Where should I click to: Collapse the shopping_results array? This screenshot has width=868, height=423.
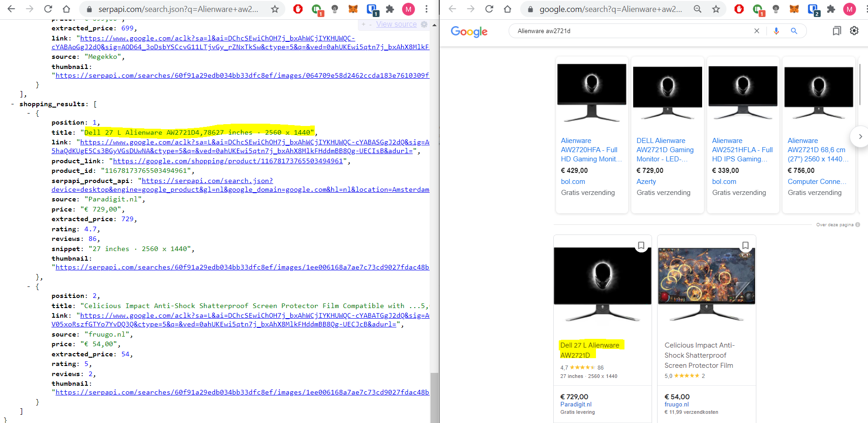pyautogui.click(x=12, y=104)
